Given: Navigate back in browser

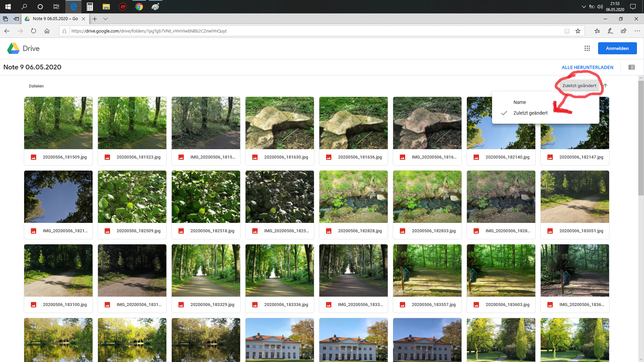Looking at the screenshot, I should pyautogui.click(x=7, y=31).
